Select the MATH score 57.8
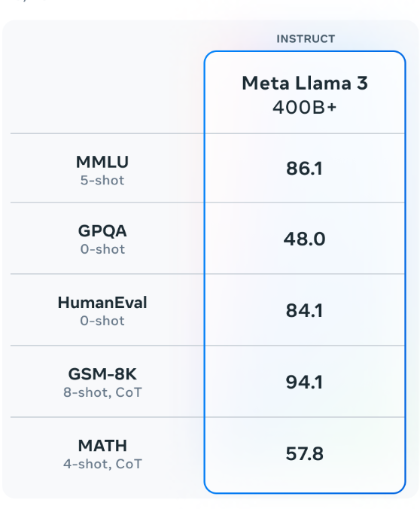 (x=304, y=454)
